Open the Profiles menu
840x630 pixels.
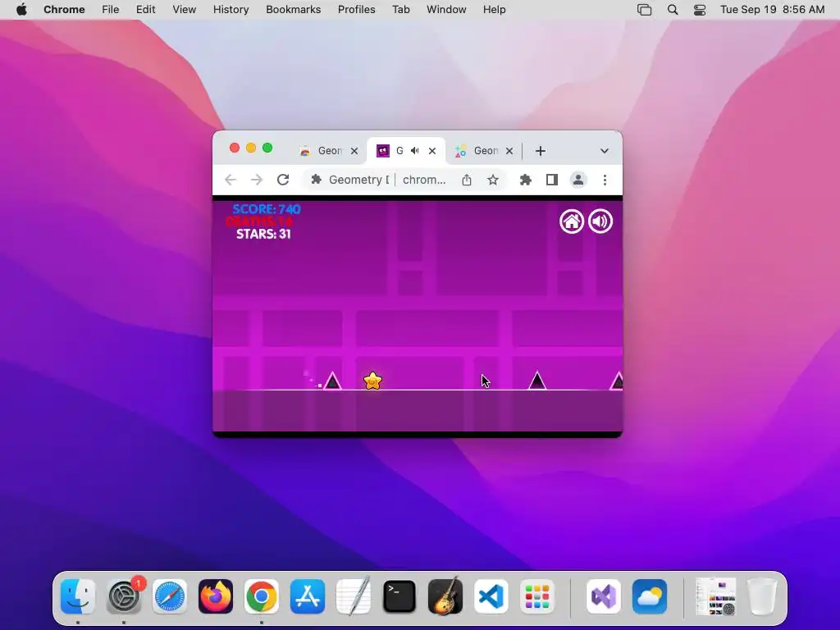[356, 10]
